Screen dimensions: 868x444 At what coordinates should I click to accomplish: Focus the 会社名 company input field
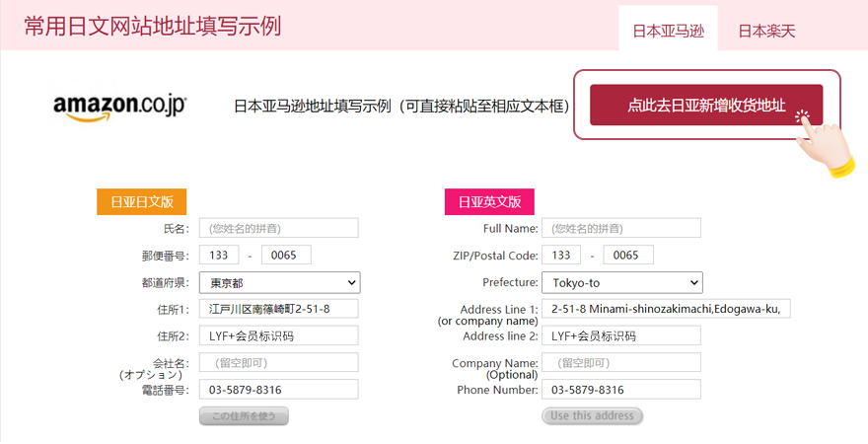point(279,362)
